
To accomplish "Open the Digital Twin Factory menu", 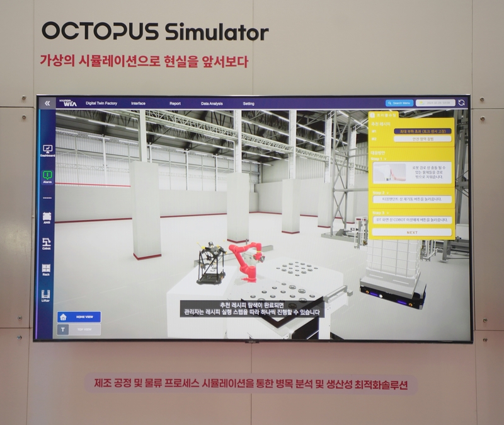I will point(101,103).
